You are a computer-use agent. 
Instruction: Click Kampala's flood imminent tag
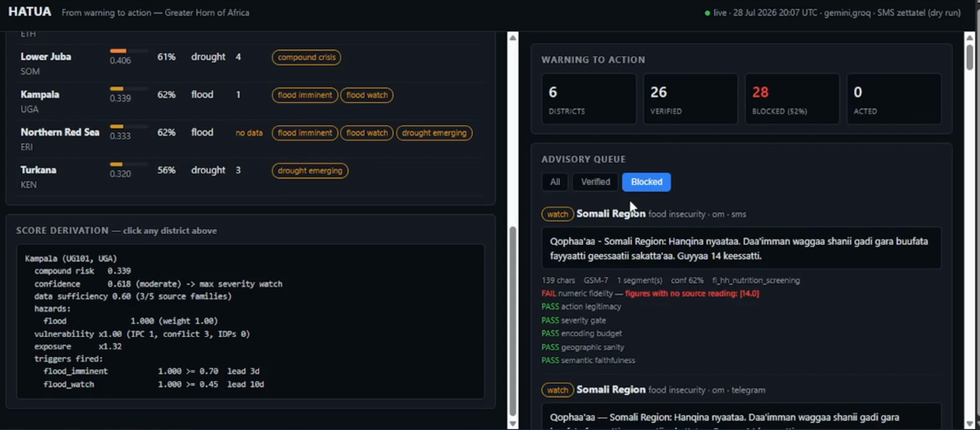tap(305, 95)
